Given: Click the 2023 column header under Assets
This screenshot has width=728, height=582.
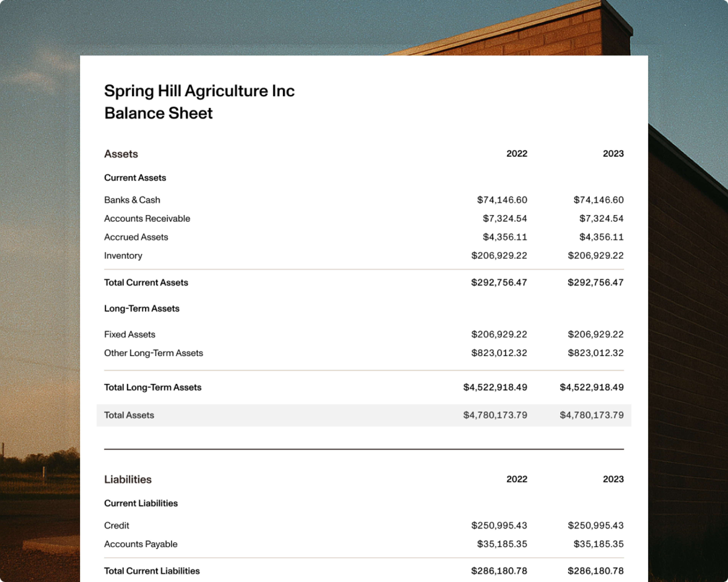Looking at the screenshot, I should pyautogui.click(x=613, y=154).
